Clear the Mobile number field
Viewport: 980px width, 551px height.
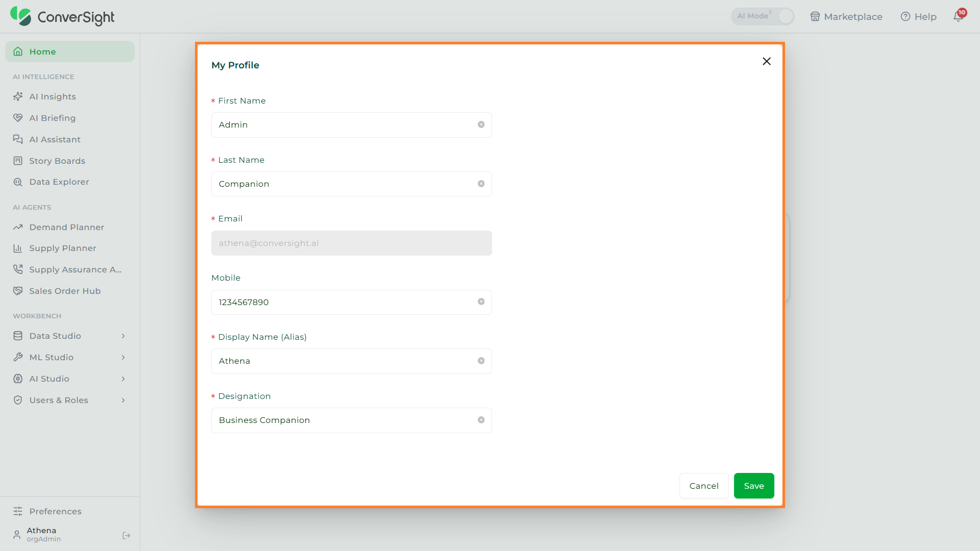pos(481,302)
